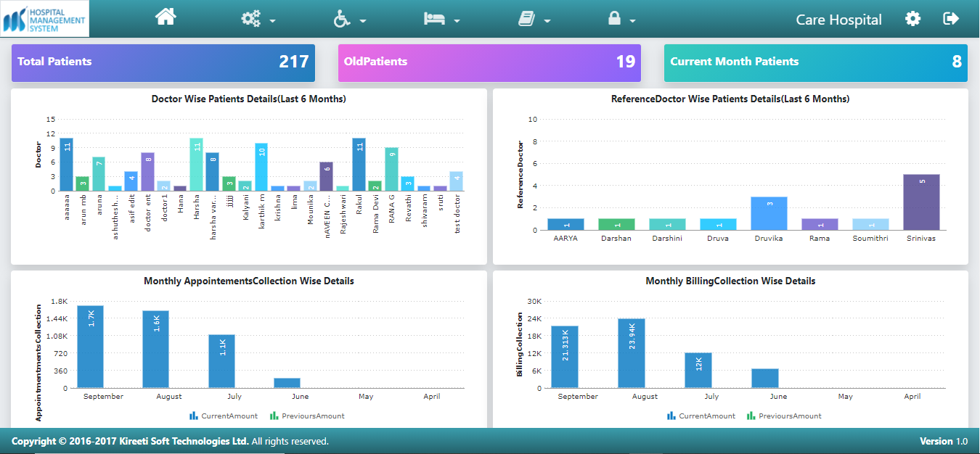Click the Hospital Management System logo
Viewport: 980px width, 454px height.
click(x=45, y=19)
